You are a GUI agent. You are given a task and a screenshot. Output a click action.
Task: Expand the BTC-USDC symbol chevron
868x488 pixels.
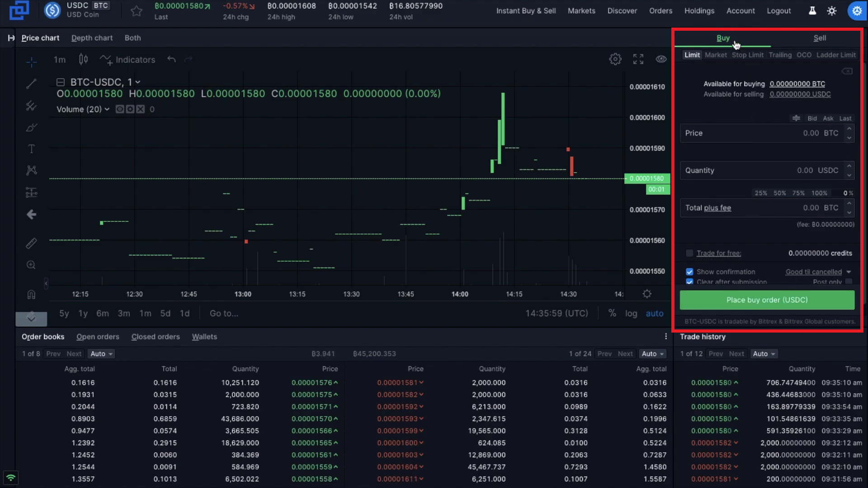137,82
